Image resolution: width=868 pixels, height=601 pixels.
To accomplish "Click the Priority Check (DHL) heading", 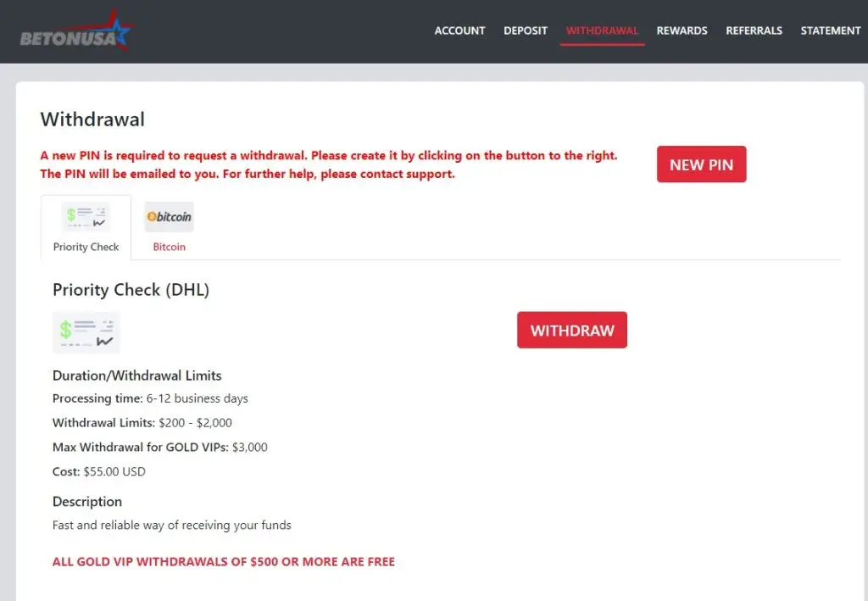I will 131,290.
